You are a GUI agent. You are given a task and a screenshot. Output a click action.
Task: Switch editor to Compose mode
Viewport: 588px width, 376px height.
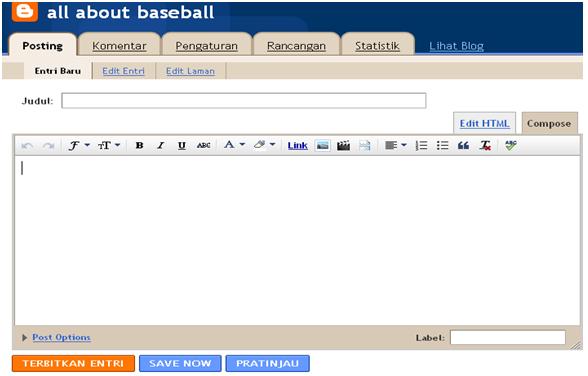pyautogui.click(x=549, y=123)
